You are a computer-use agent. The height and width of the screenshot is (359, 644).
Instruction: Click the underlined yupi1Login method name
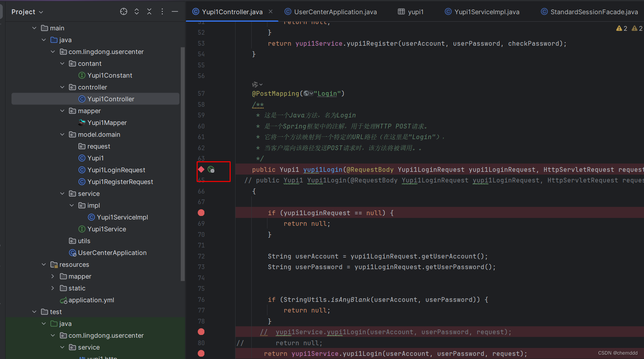click(323, 169)
